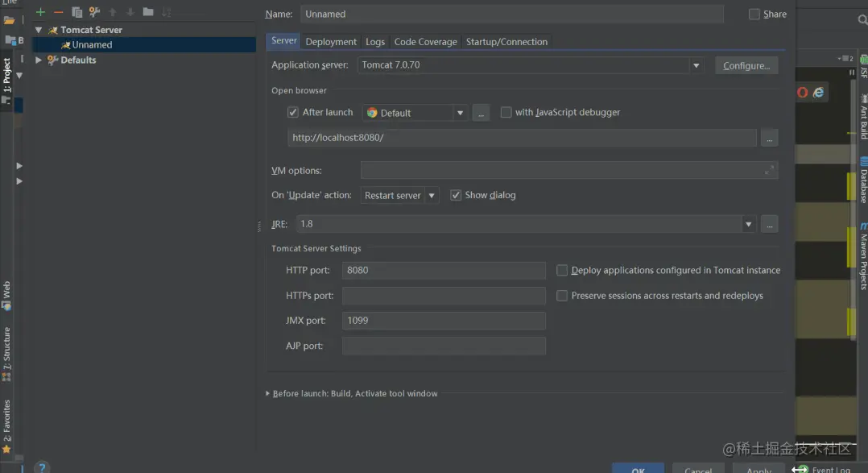Move configuration up arrow
The width and height of the screenshot is (868, 473).
point(113,12)
